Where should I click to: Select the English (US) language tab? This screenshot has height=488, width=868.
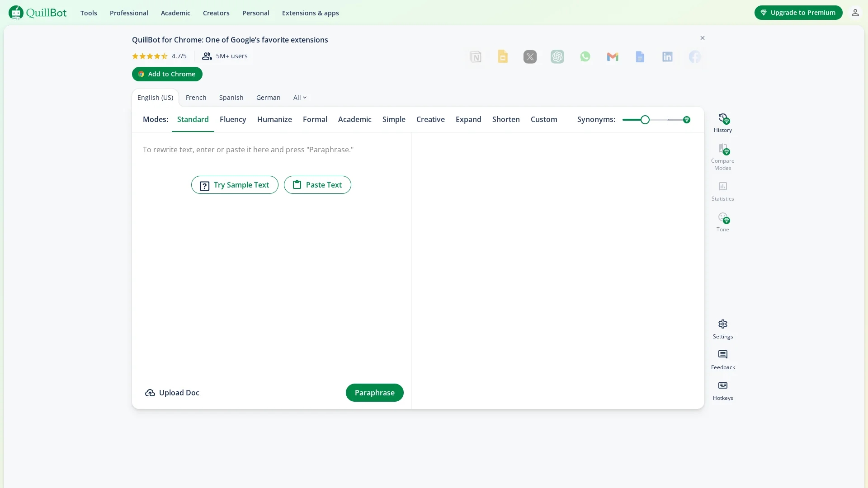point(155,98)
